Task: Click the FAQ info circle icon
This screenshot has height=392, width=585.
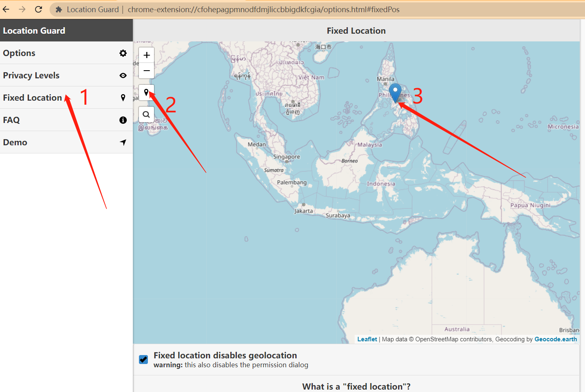Action: 123,120
